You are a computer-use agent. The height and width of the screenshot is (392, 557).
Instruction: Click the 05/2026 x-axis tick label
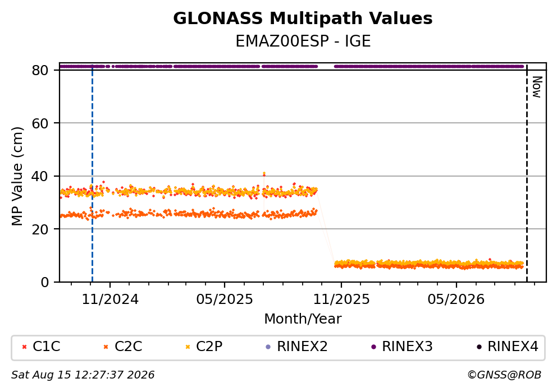tap(456, 299)
